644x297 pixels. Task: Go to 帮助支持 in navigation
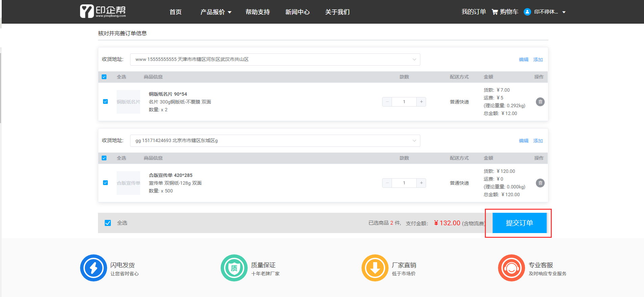[x=257, y=12]
